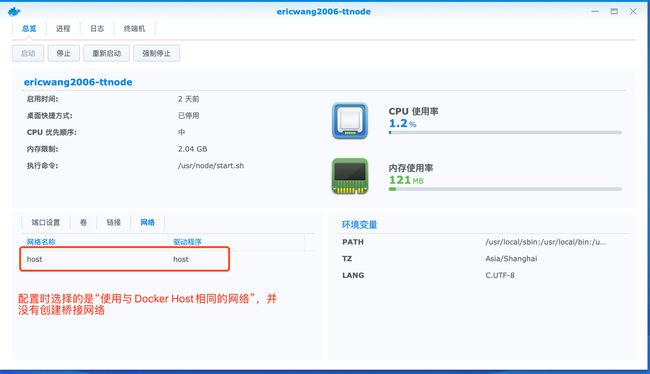Select the host network row name

point(34,259)
